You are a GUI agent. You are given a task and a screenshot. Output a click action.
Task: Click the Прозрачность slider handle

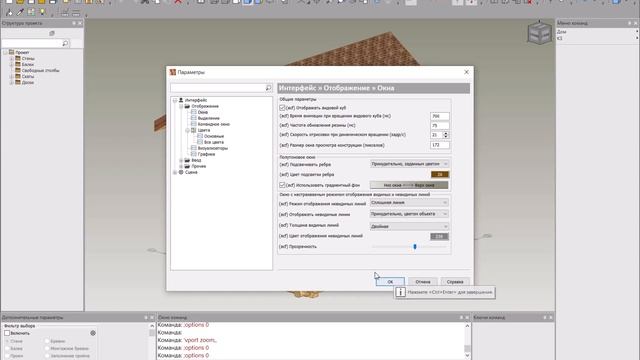coord(415,247)
